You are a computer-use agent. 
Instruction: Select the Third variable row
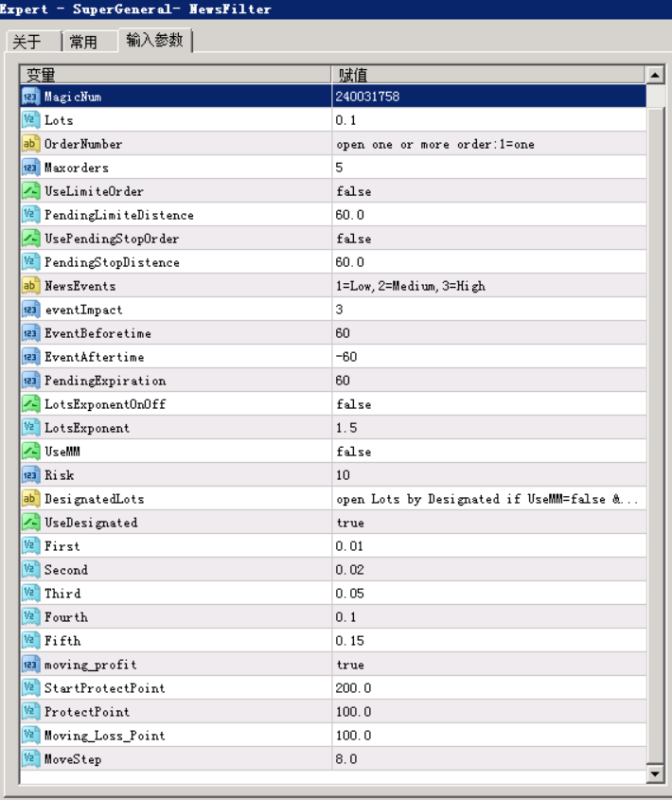[x=333, y=594]
